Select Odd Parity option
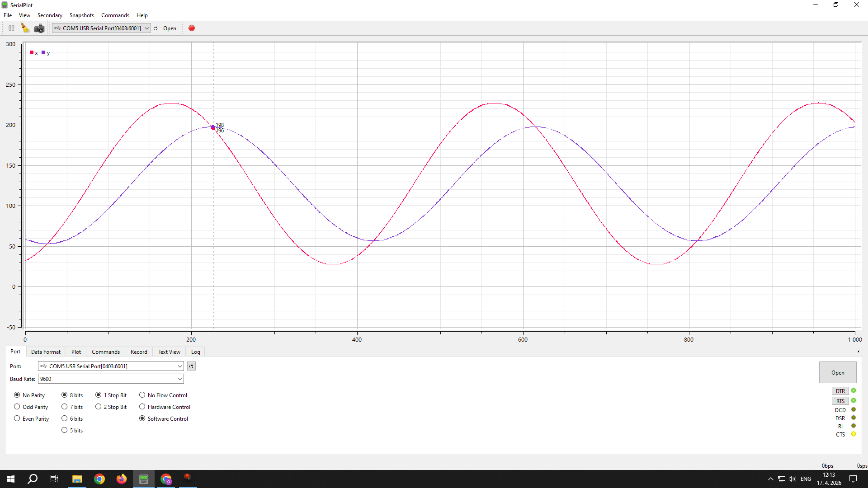 pos(17,407)
